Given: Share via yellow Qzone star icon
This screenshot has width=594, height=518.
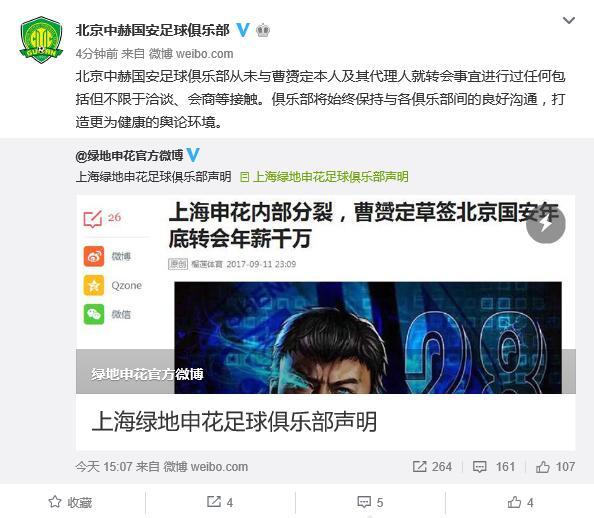Looking at the screenshot, I should click(94, 285).
